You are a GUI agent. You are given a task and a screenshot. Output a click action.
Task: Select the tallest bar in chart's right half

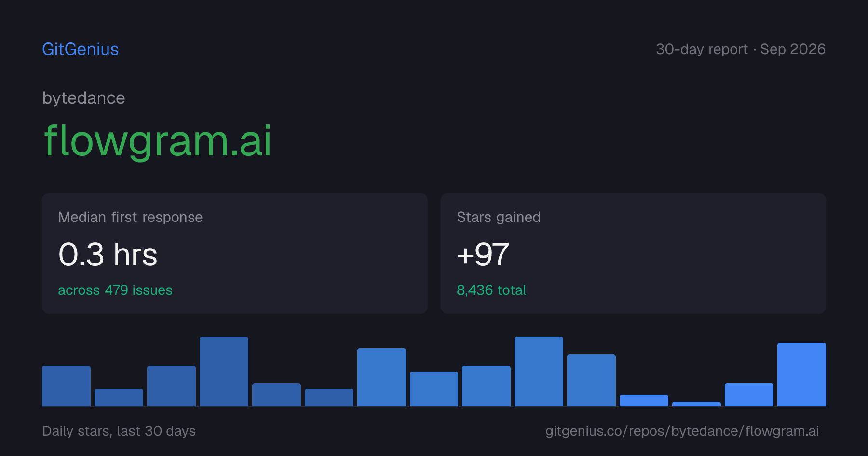click(539, 372)
